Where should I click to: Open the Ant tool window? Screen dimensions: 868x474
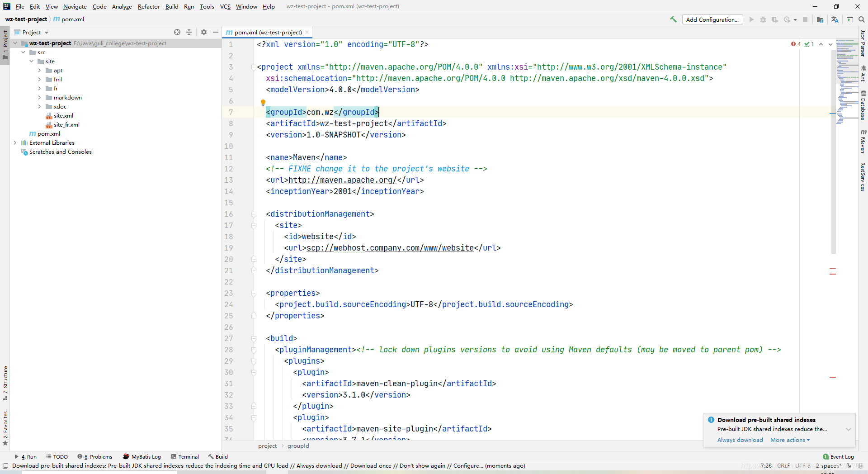click(x=863, y=73)
